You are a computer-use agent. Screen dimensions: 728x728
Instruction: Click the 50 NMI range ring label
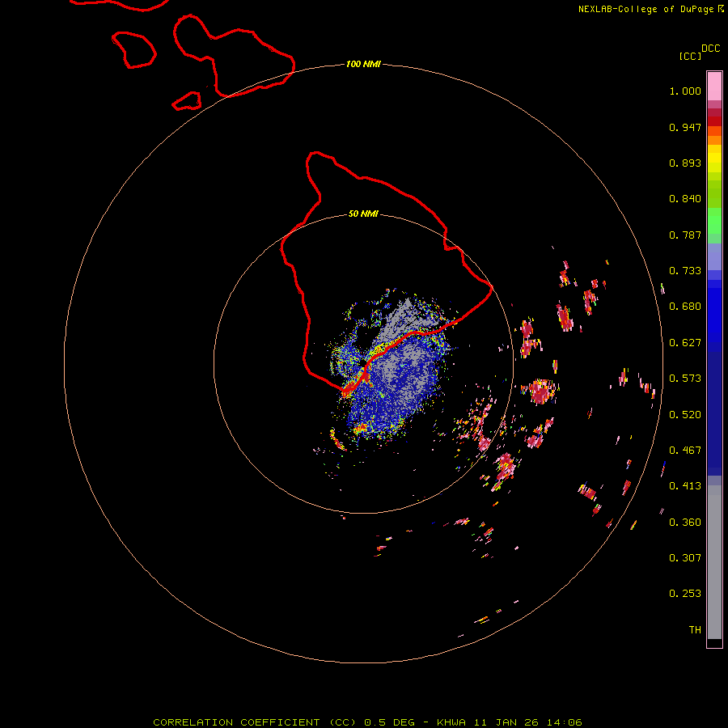(363, 214)
